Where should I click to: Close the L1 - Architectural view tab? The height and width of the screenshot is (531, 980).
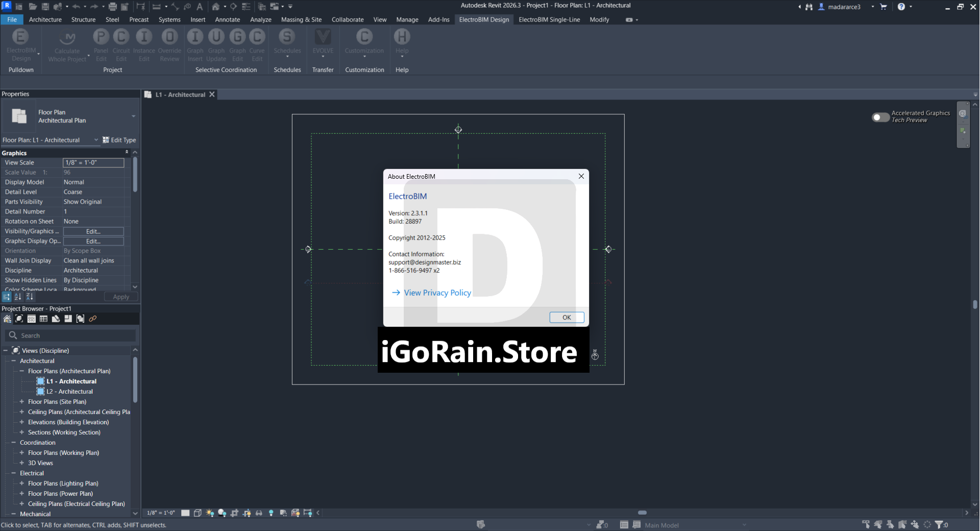212,94
